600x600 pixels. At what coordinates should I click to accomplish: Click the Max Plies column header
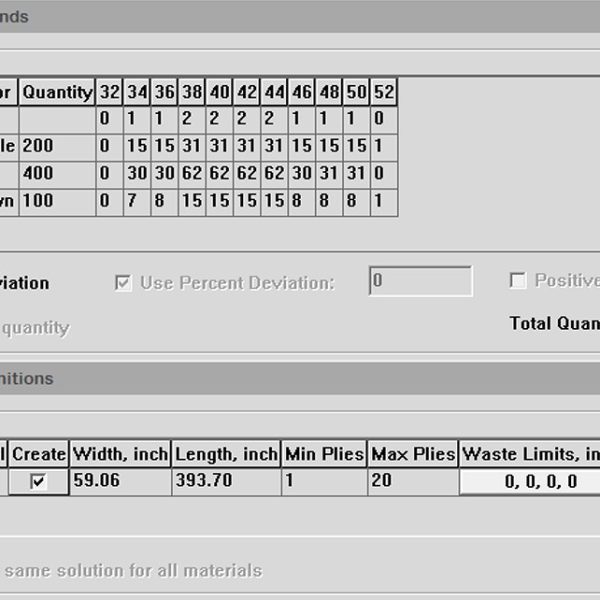pos(412,454)
